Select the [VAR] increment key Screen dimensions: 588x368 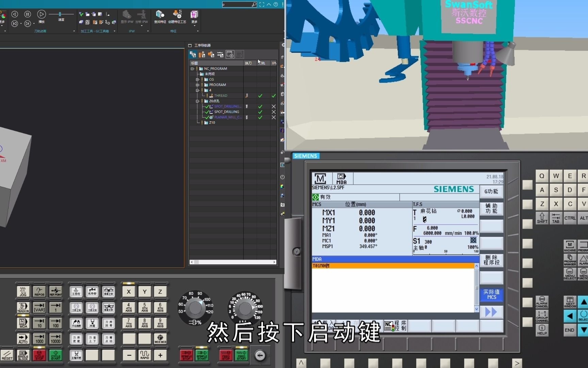[x=39, y=307]
